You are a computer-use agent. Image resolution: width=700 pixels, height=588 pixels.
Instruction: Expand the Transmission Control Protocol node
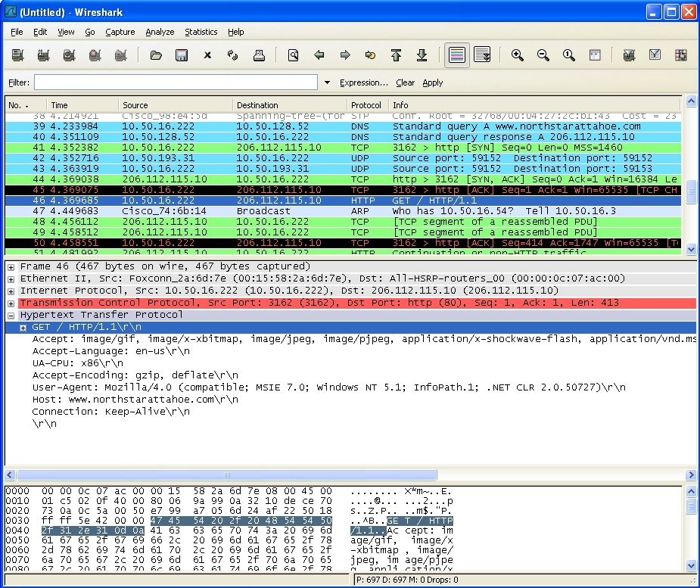[x=11, y=303]
